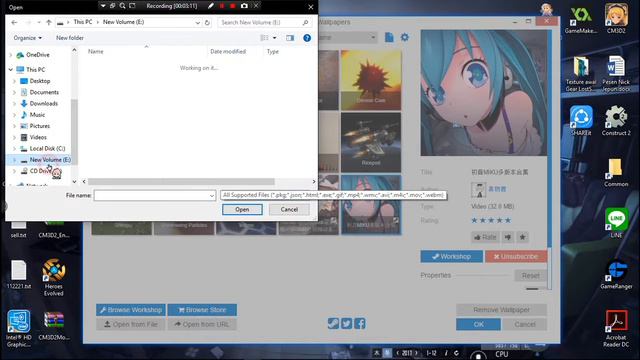Open the Twitter link icon
Screen dimensions: 640x360
point(347,324)
